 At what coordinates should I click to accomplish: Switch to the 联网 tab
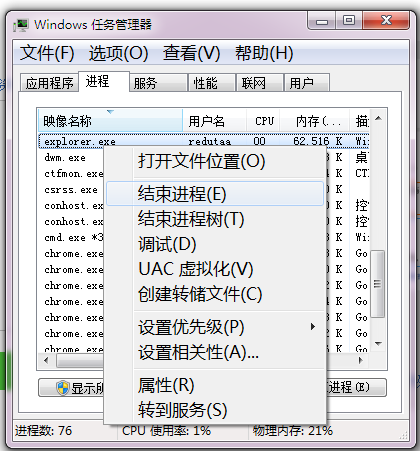tap(259, 83)
